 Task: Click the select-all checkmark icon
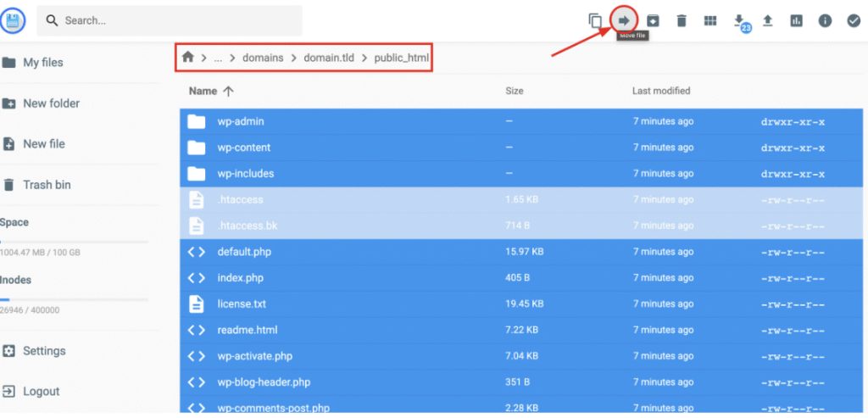coord(854,20)
